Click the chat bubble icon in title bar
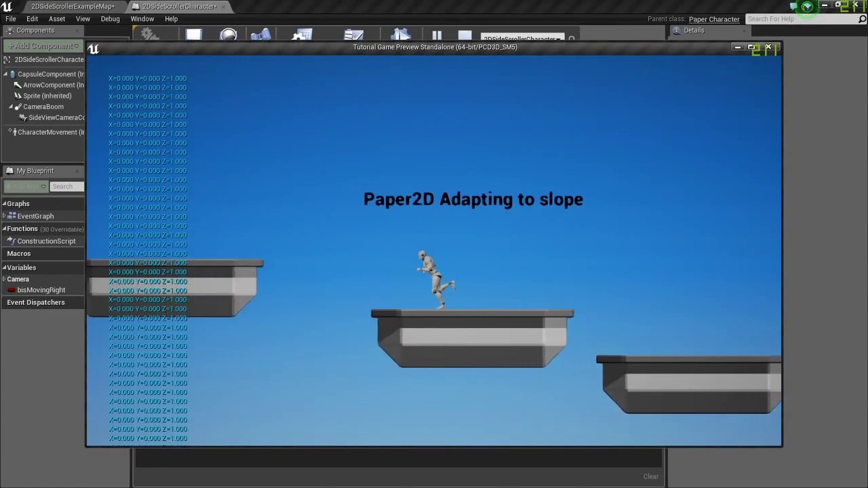 (793, 6)
